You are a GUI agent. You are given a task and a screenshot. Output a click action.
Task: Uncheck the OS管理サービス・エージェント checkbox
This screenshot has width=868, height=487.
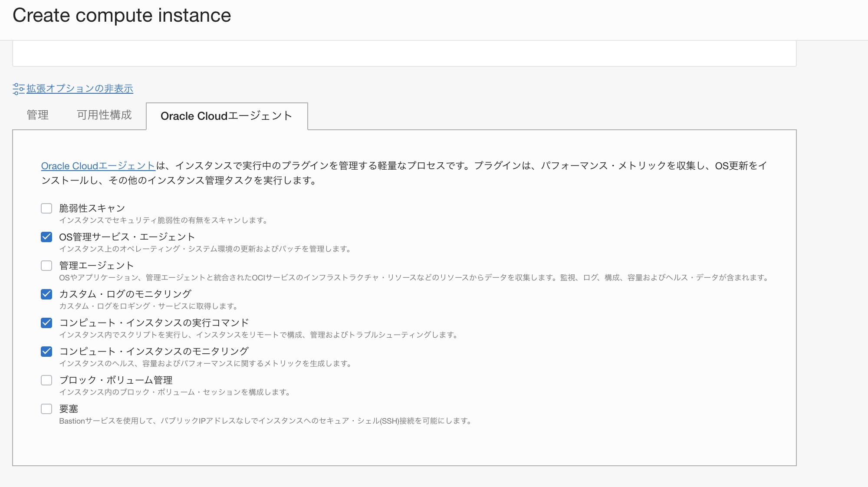tap(46, 237)
